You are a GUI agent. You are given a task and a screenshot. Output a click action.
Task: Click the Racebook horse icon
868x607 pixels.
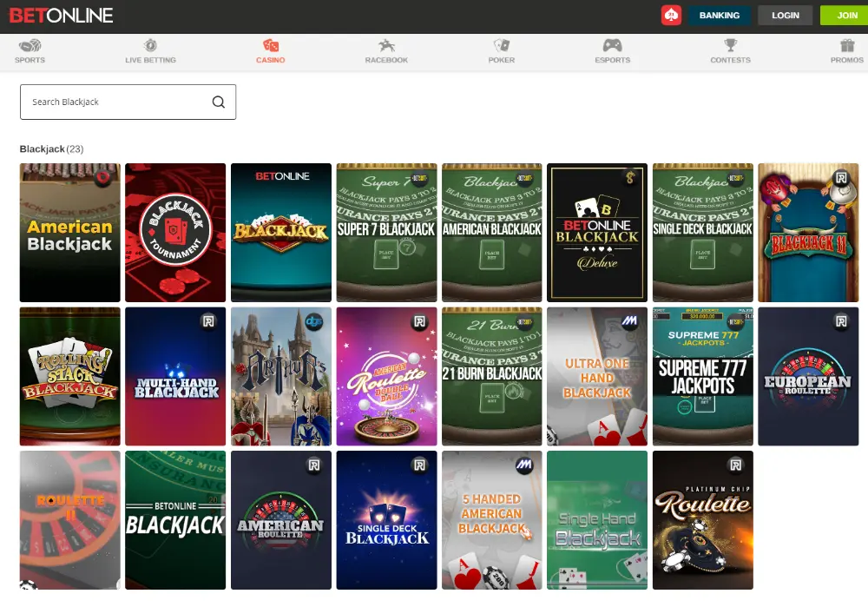(386, 45)
